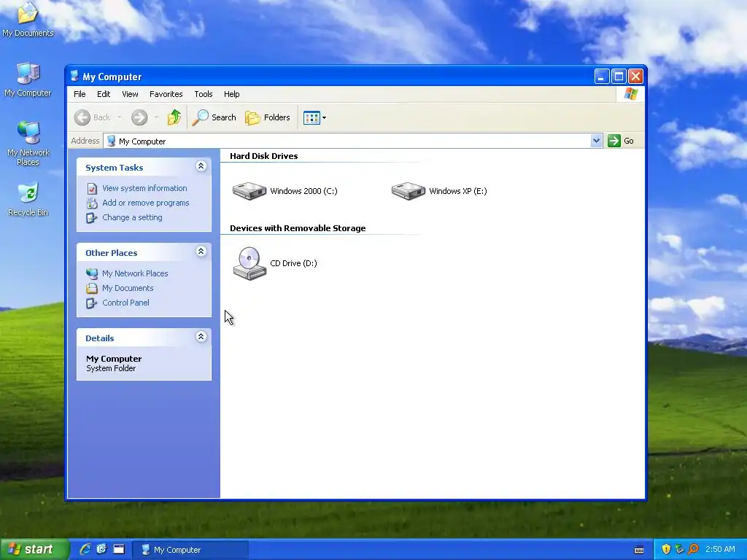The image size is (747, 560).
Task: Click the Go button
Action: [621, 141]
